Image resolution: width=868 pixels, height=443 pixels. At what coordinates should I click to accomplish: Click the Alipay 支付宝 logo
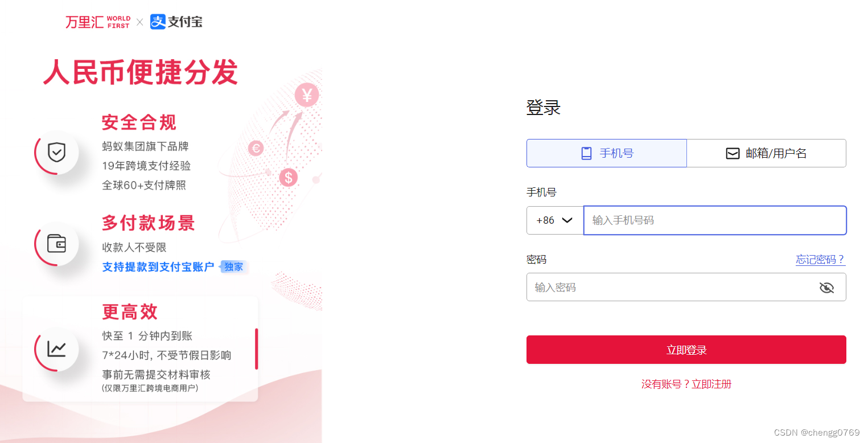pos(175,22)
